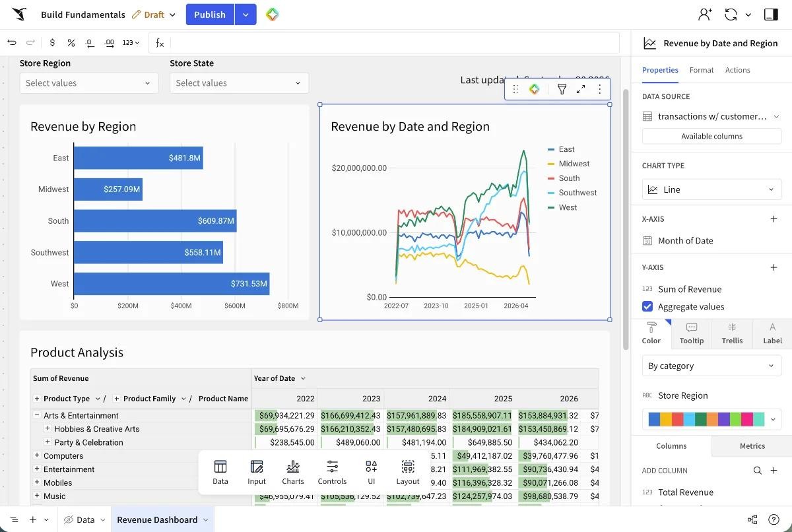
Task: Select the Trellis tab
Action: 732,334
